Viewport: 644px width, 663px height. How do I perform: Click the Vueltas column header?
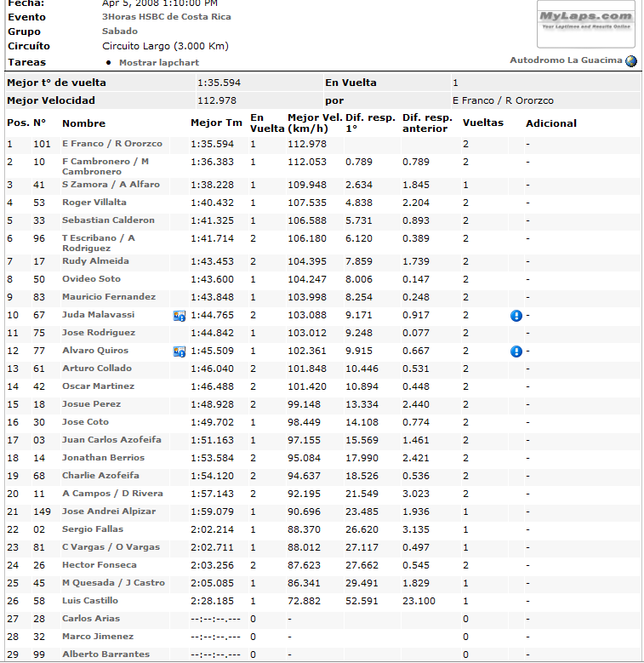tap(482, 123)
